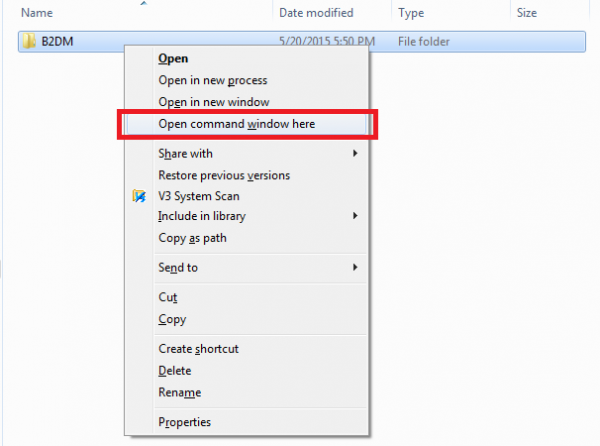Screen dimensions: 600x446
Task: Select 'Copy as path' entry
Action: tap(192, 237)
